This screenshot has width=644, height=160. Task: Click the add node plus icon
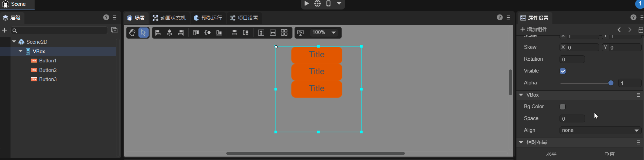4,30
